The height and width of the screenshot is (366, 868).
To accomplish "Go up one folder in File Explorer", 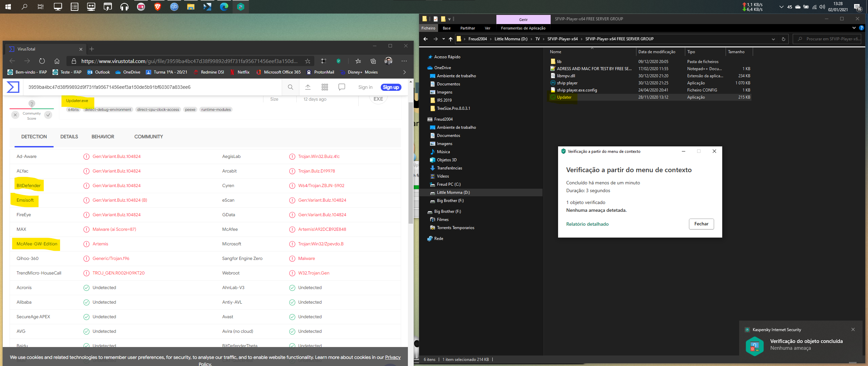I will pos(450,39).
